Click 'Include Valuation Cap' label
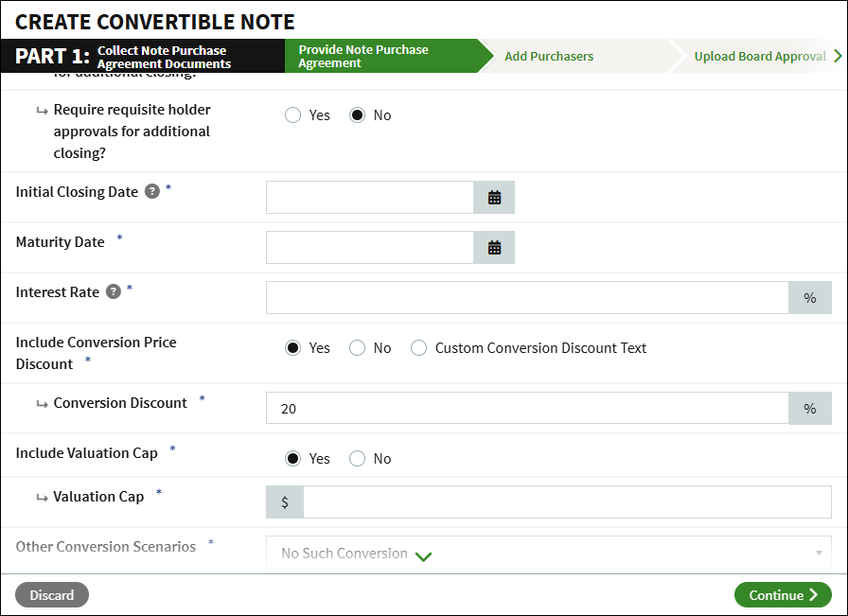848x616 pixels. pos(86,453)
